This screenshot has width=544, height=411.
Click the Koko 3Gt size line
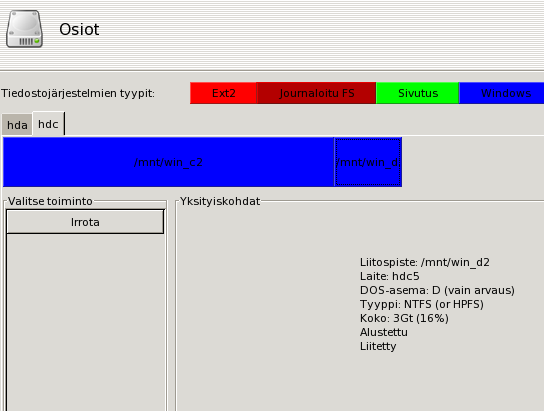point(404,318)
